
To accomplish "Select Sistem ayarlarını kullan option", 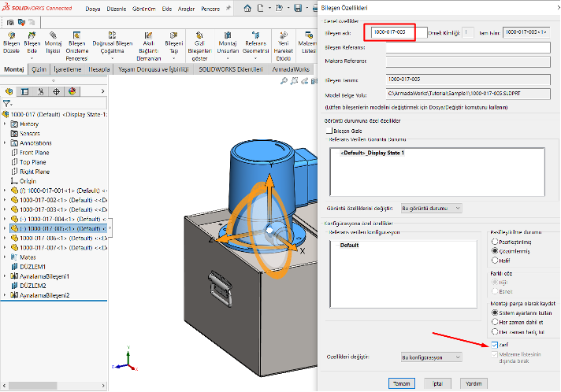I will (x=495, y=312).
